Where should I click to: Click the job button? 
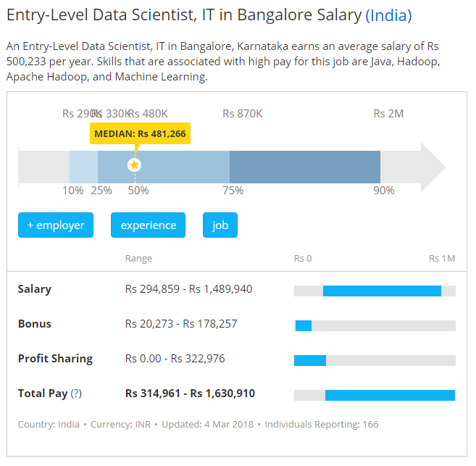pyautogui.click(x=220, y=225)
